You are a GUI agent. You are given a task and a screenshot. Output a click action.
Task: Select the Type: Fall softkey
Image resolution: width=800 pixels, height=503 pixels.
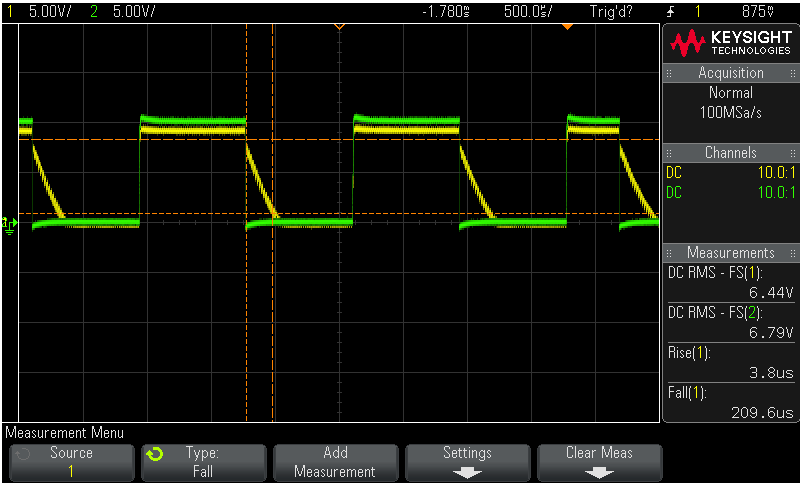pyautogui.click(x=204, y=462)
